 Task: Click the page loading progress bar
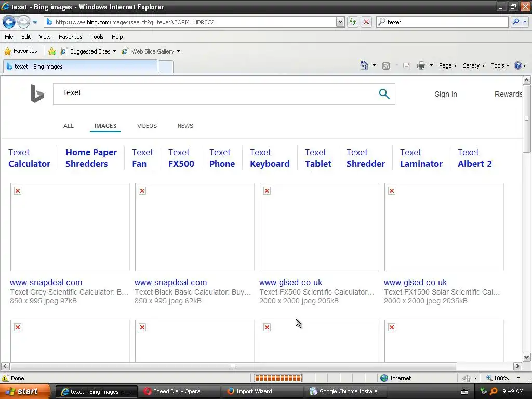click(x=278, y=378)
